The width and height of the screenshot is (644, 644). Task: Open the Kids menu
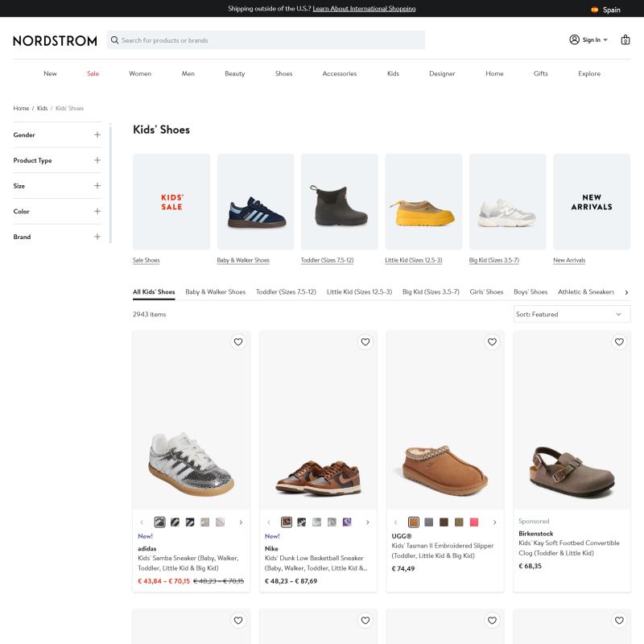click(x=393, y=73)
